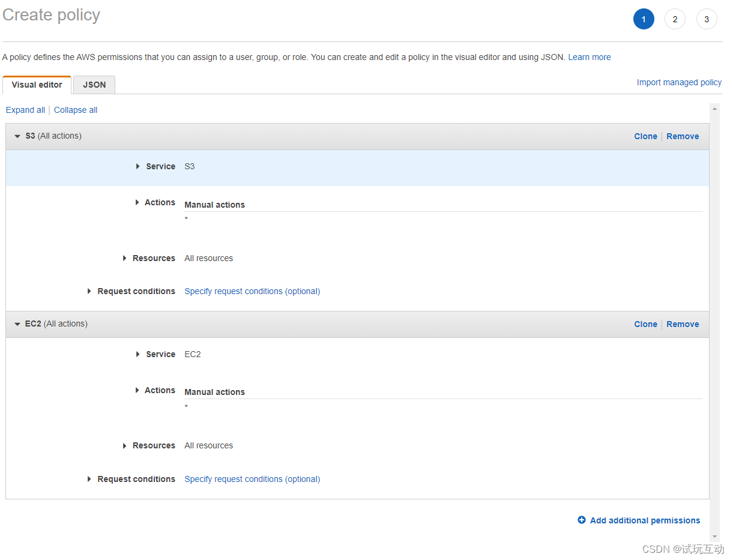Image resolution: width=733 pixels, height=560 pixels.
Task: Expand the Resources row in S3 block
Action: 125,258
